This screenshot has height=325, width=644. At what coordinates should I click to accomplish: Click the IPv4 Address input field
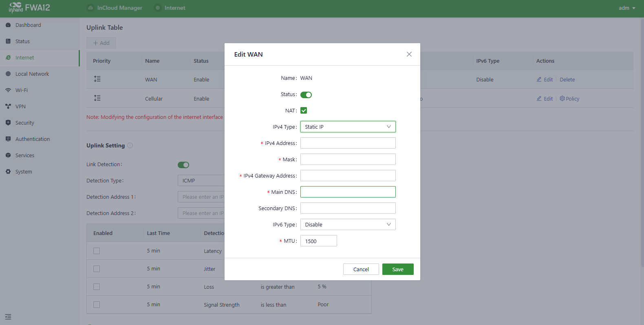tap(348, 143)
